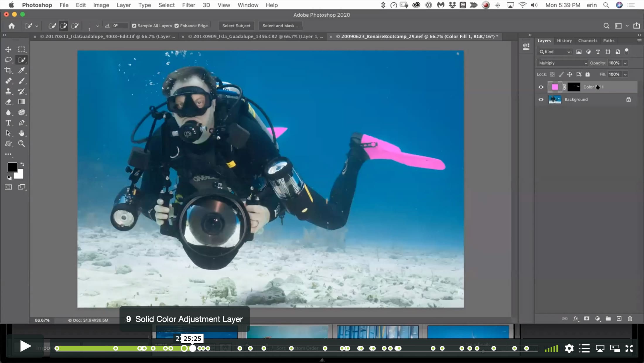
Task: Toggle Quick Mask mode
Action: 8,187
